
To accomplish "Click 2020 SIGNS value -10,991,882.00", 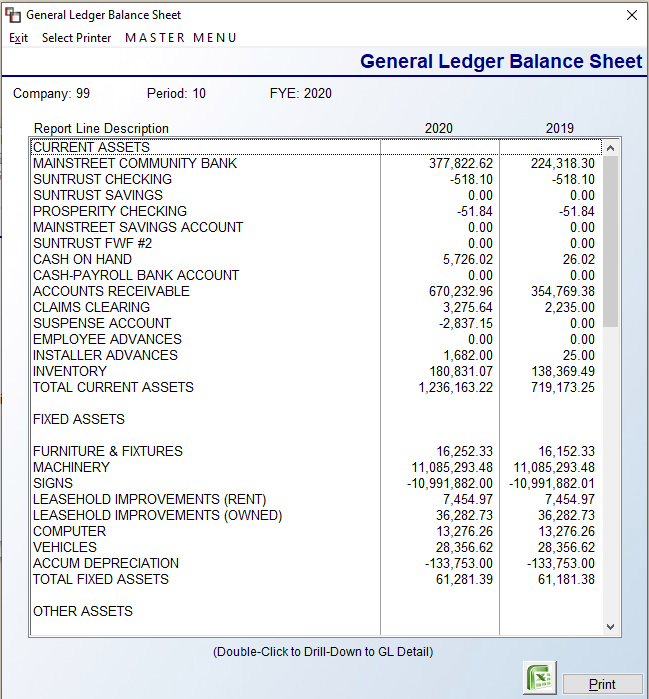I will (x=450, y=484).
